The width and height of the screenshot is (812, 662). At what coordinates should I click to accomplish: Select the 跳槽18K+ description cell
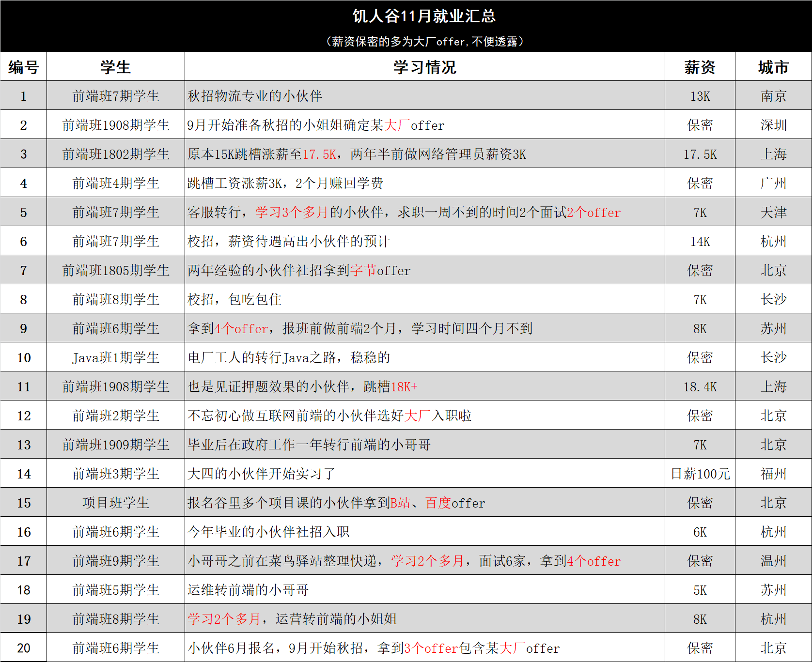coord(425,386)
